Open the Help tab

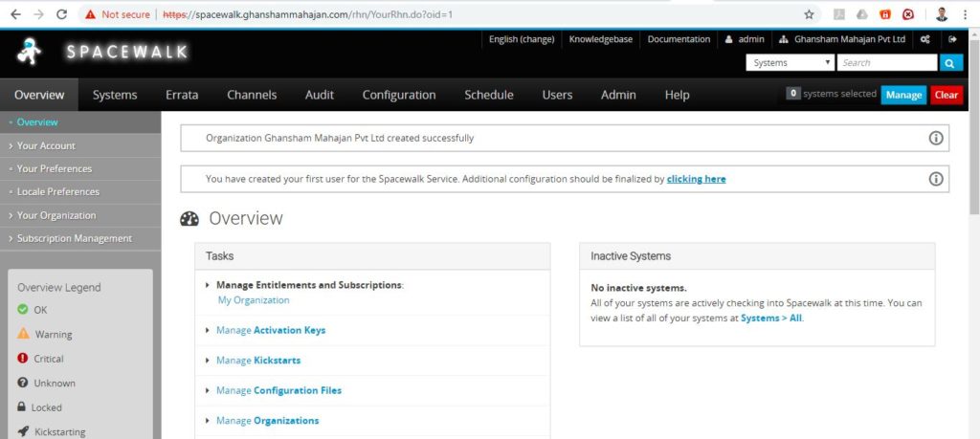[677, 95]
